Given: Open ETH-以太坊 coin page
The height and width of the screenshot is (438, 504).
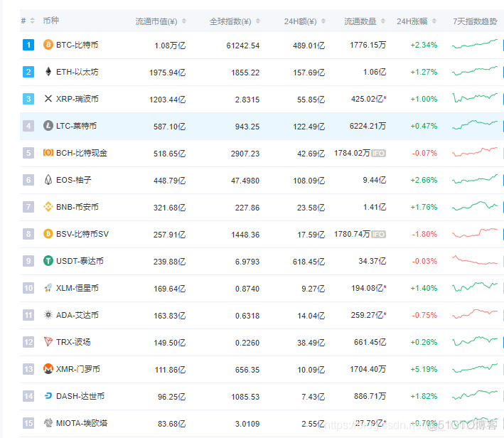Looking at the screenshot, I should click(x=77, y=72).
